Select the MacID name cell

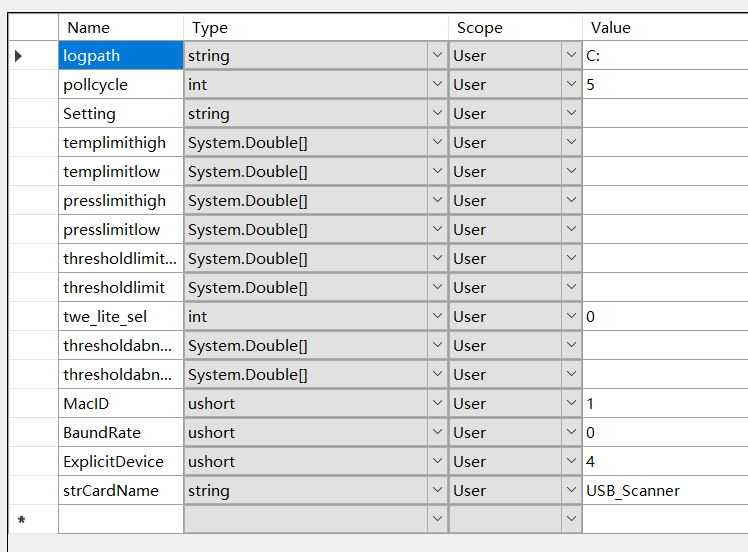coord(121,404)
